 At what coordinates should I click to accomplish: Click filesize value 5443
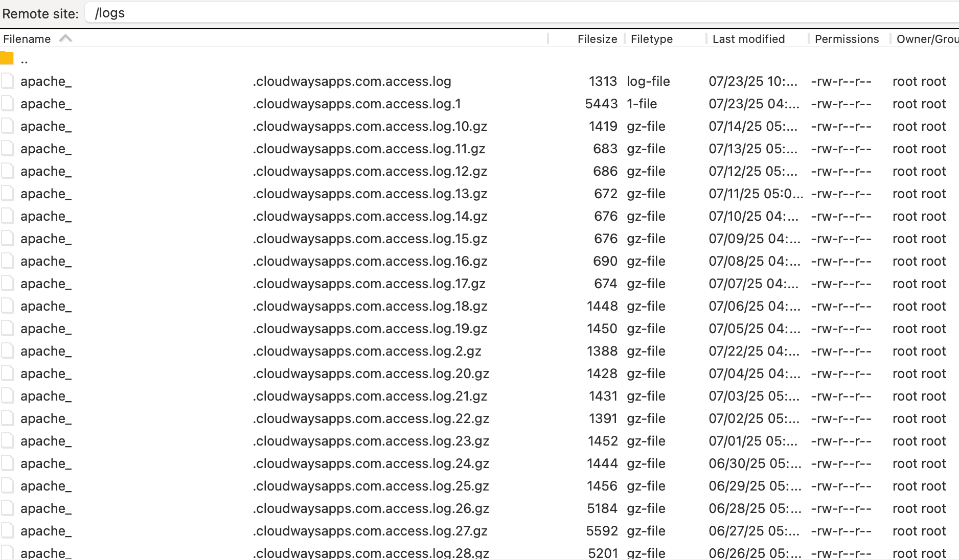click(x=601, y=104)
